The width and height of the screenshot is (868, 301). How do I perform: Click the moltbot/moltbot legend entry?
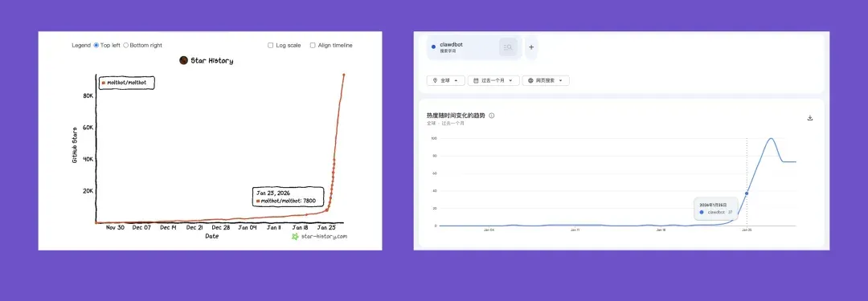tap(127, 83)
